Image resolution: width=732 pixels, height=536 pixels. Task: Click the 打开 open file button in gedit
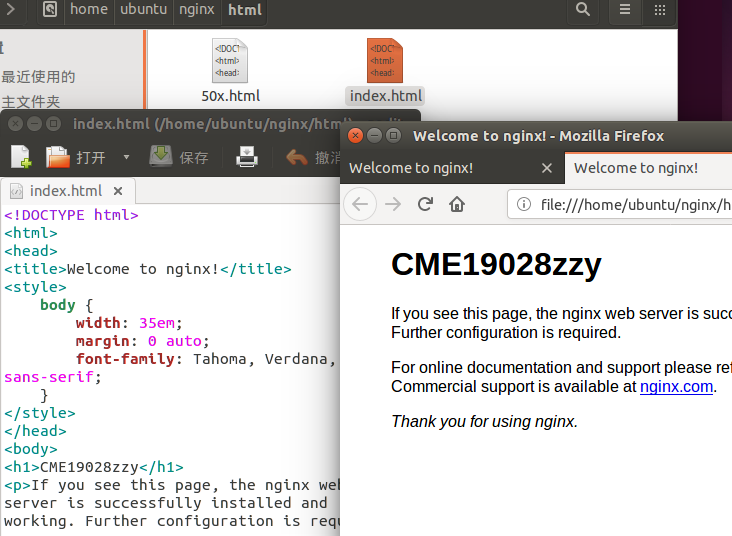pyautogui.click(x=76, y=157)
